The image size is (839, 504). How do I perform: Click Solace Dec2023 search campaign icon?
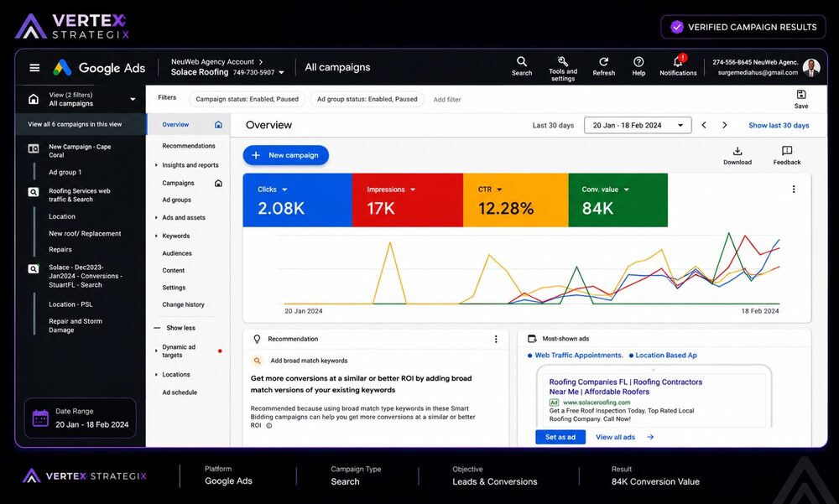[x=34, y=269]
